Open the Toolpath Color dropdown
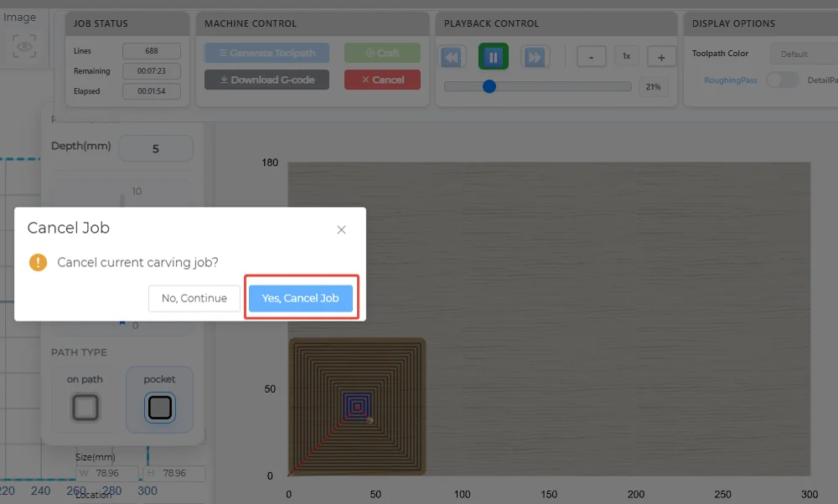This screenshot has height=504, width=838. coord(804,54)
